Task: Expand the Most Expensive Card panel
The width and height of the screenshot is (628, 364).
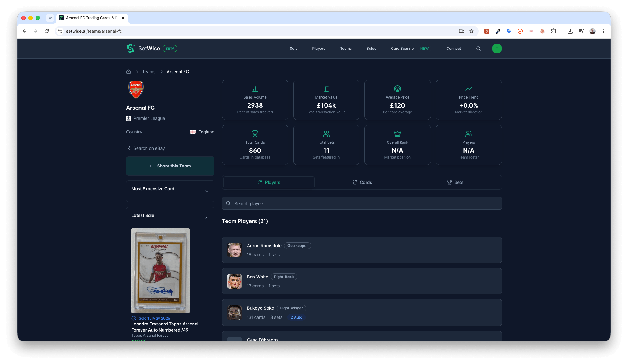Action: 207,191
